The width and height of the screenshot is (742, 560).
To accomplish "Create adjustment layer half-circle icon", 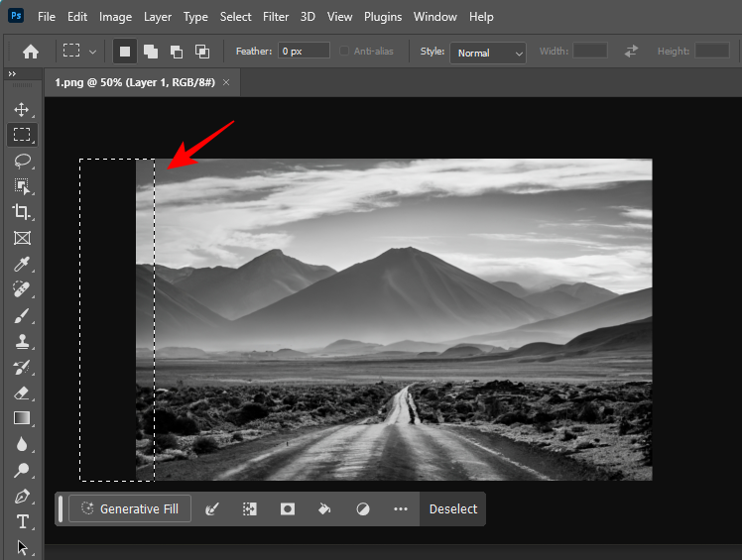I will coord(362,508).
